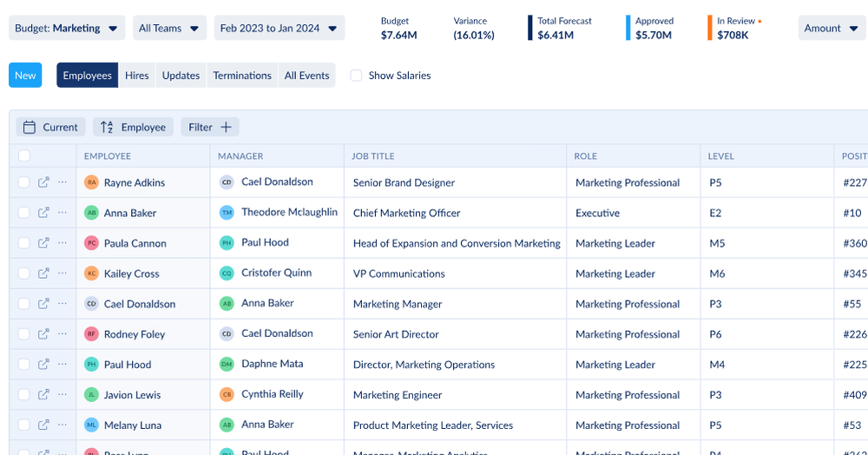Click Theodore Mclaughlin TM manager avatar

click(x=227, y=212)
